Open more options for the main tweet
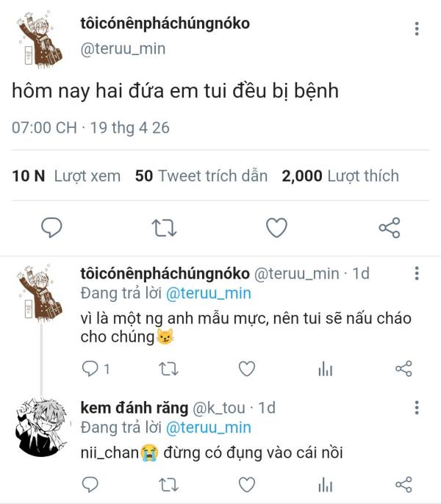This screenshot has width=441, height=504. [417, 29]
